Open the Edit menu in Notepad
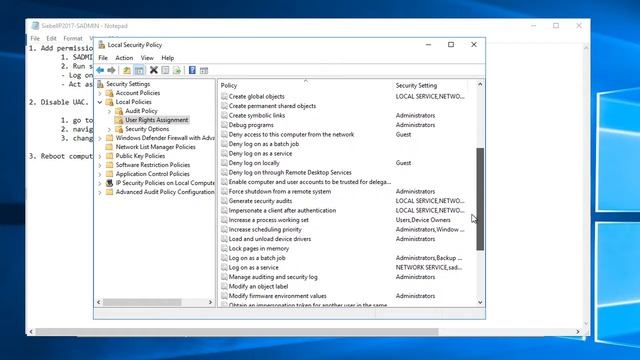The height and width of the screenshot is (360, 640). coord(51,38)
